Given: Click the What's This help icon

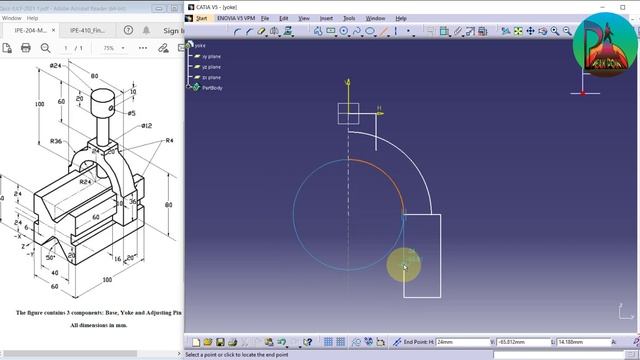Looking at the screenshot, I should (308, 342).
